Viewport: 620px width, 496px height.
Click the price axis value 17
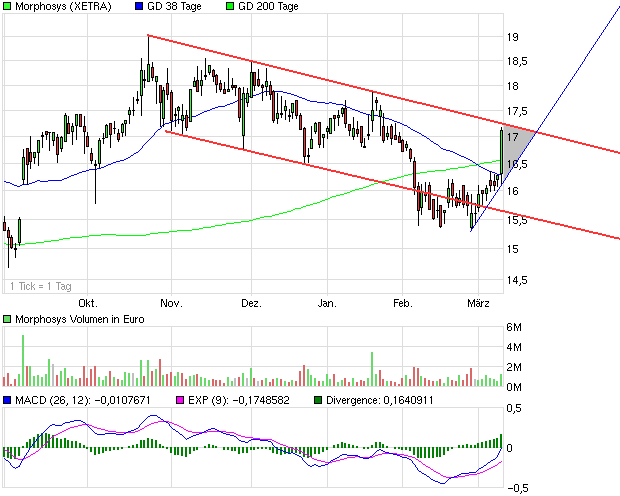point(513,137)
